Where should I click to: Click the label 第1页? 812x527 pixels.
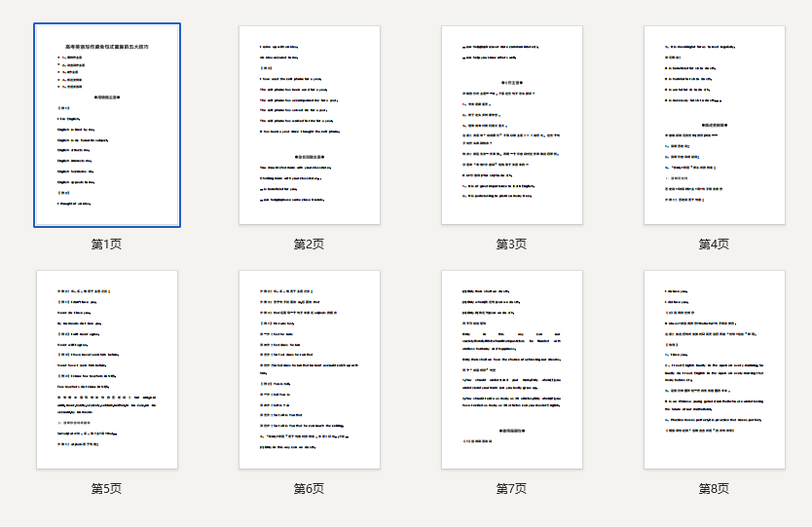click(107, 245)
